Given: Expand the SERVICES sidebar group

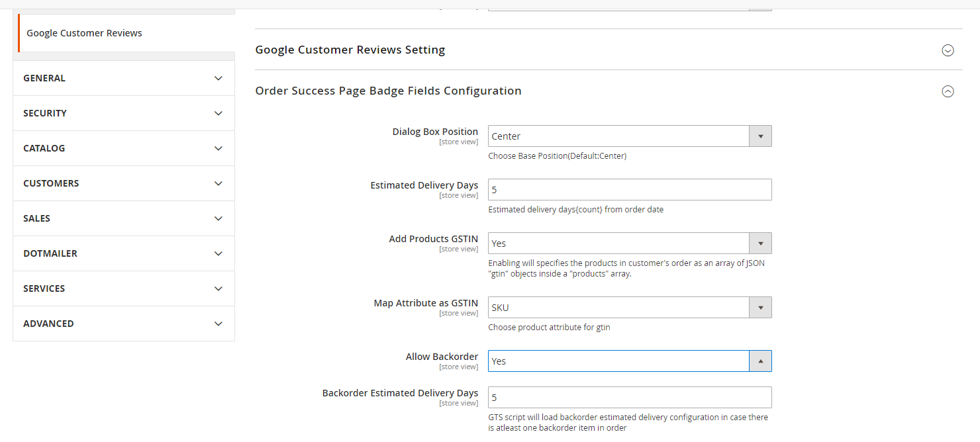Looking at the screenshot, I should click(123, 288).
